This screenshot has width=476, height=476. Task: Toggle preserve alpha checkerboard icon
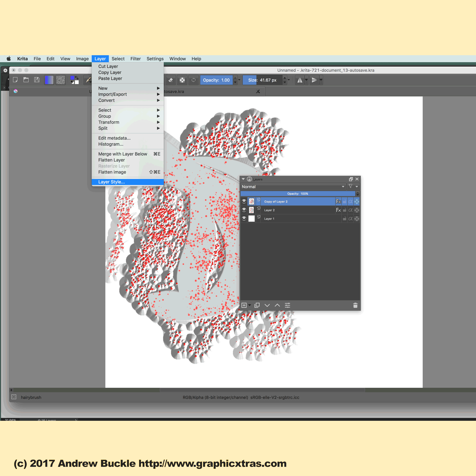pyautogui.click(x=182, y=80)
